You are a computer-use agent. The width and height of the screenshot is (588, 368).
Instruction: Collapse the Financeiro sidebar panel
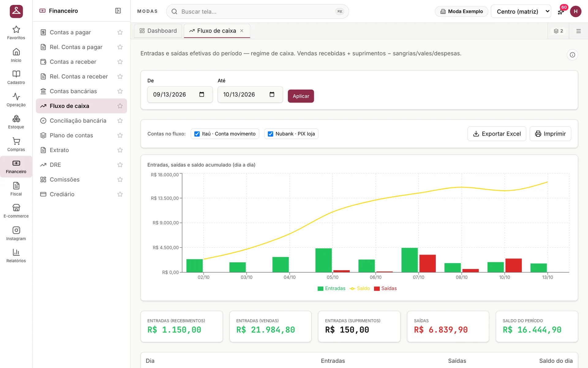point(118,11)
